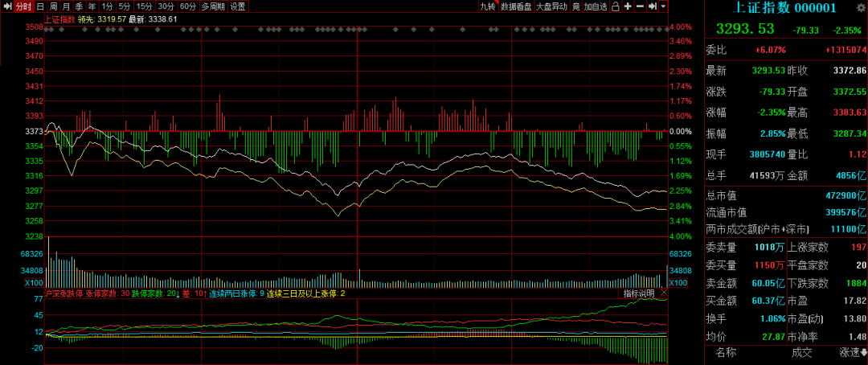
Task: Click 连续两日涨停: 9 text
Action: click(236, 293)
